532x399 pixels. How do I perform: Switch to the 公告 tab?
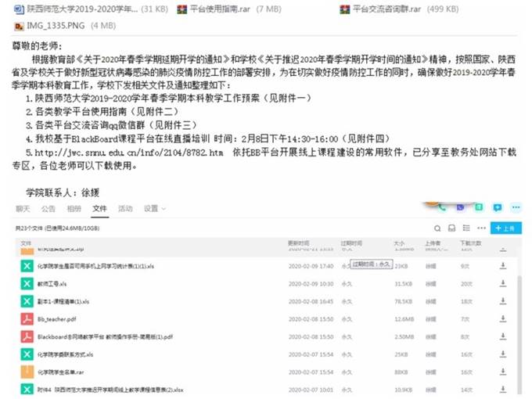pos(48,209)
